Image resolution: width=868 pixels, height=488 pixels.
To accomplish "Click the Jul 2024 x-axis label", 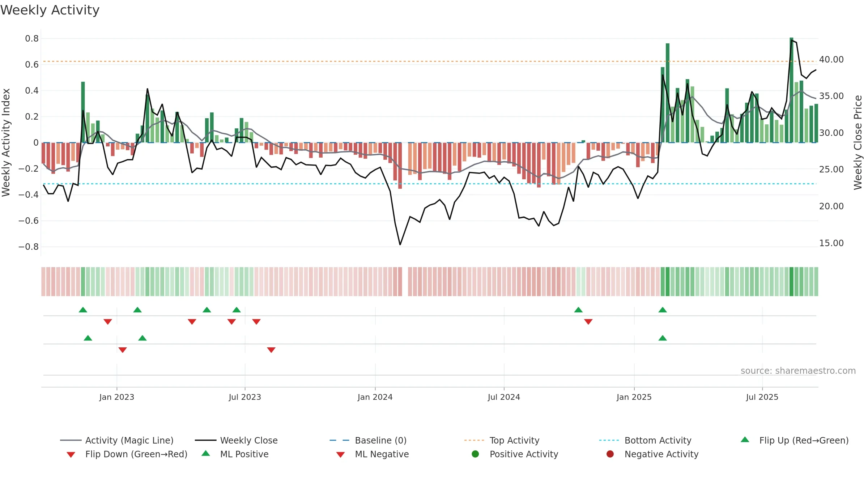I will tap(504, 397).
